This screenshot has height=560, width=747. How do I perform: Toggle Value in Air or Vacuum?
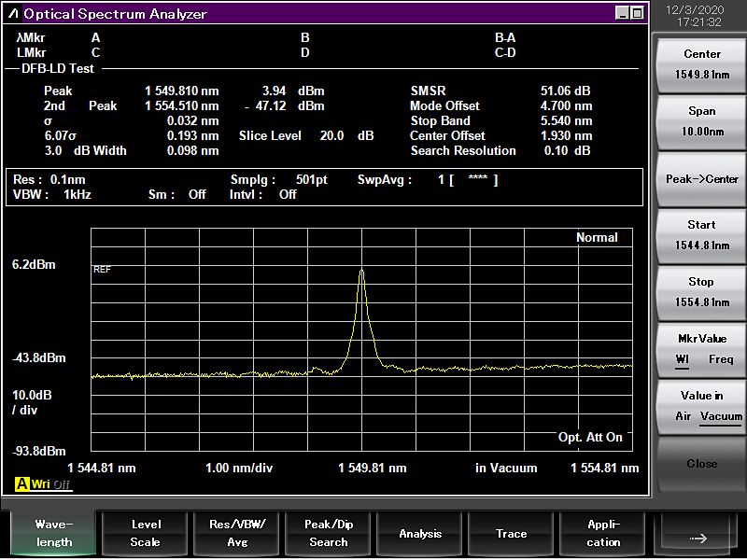pyautogui.click(x=701, y=406)
